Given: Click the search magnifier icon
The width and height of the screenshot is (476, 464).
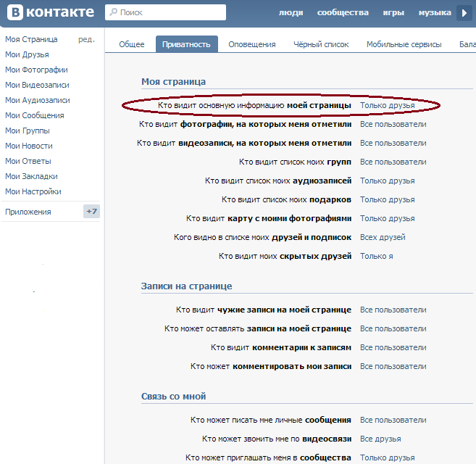Looking at the screenshot, I should [113, 13].
